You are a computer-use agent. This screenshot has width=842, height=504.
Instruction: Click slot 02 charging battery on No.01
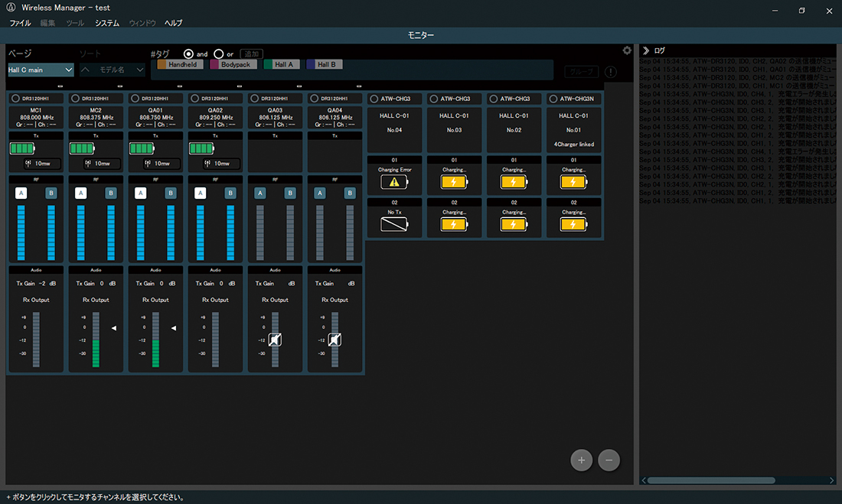[x=573, y=224]
